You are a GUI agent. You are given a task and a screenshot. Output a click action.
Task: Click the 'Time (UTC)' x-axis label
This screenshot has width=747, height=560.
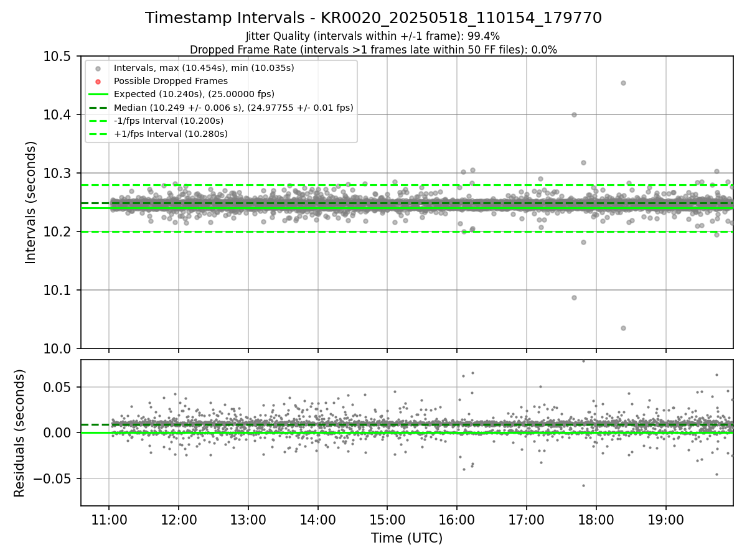pyautogui.click(x=406, y=538)
